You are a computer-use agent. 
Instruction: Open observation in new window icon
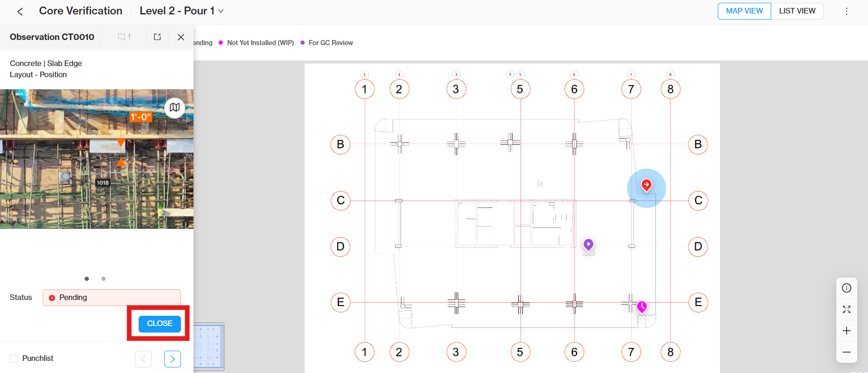point(157,37)
